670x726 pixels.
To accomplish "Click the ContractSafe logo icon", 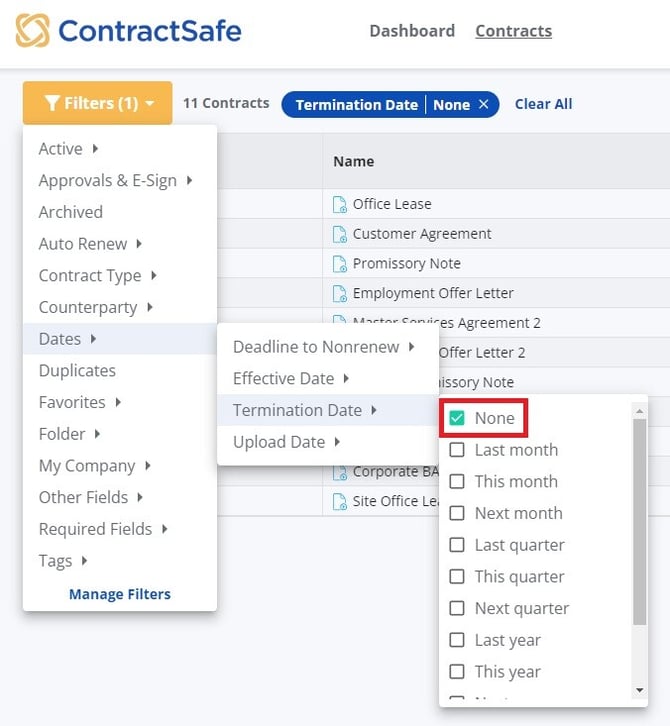I will tap(32, 31).
